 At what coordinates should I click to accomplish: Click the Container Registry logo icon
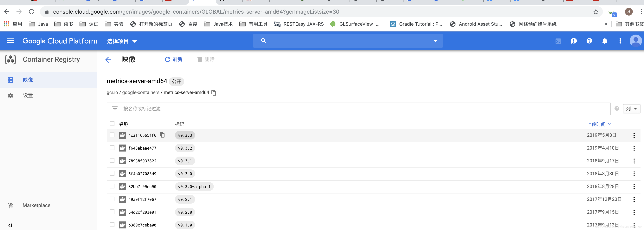10,60
